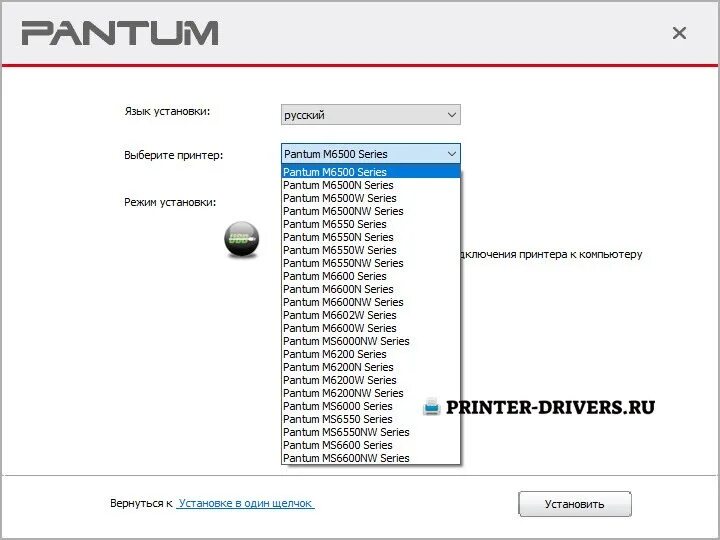
Task: Select Pantum M6550NW Series entry
Action: [x=371, y=263]
